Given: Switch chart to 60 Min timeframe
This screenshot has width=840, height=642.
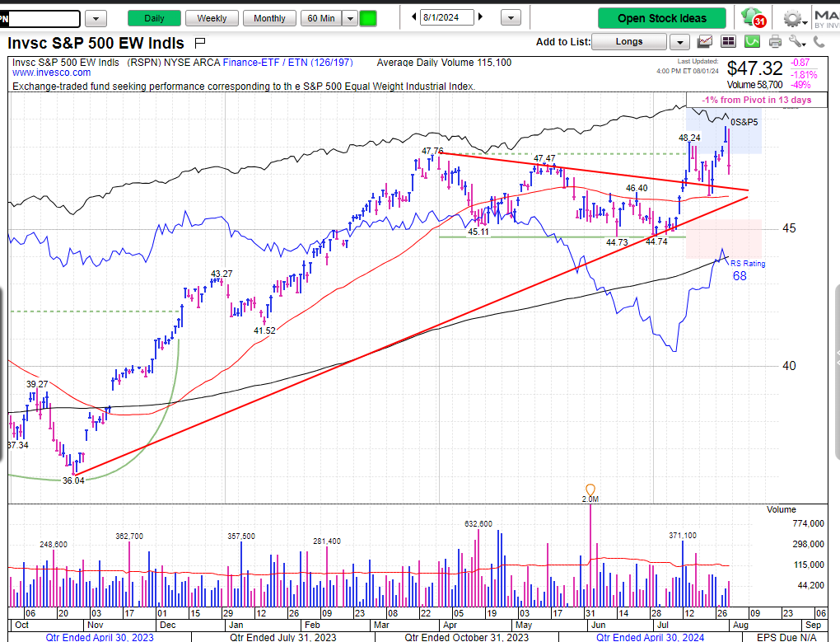Looking at the screenshot, I should 321,18.
